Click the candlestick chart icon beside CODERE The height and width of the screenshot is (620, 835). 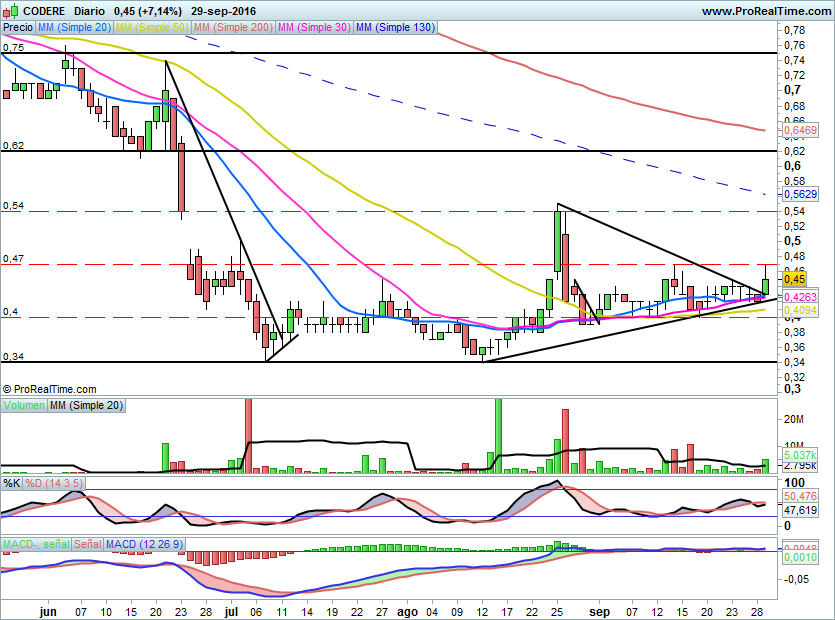(x=10, y=10)
